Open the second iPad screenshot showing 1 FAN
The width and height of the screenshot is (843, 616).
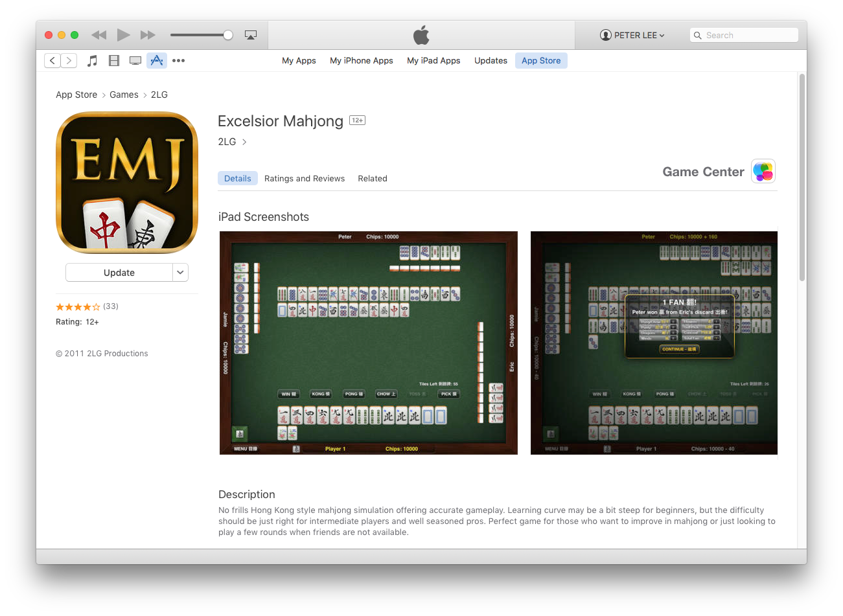tap(654, 343)
